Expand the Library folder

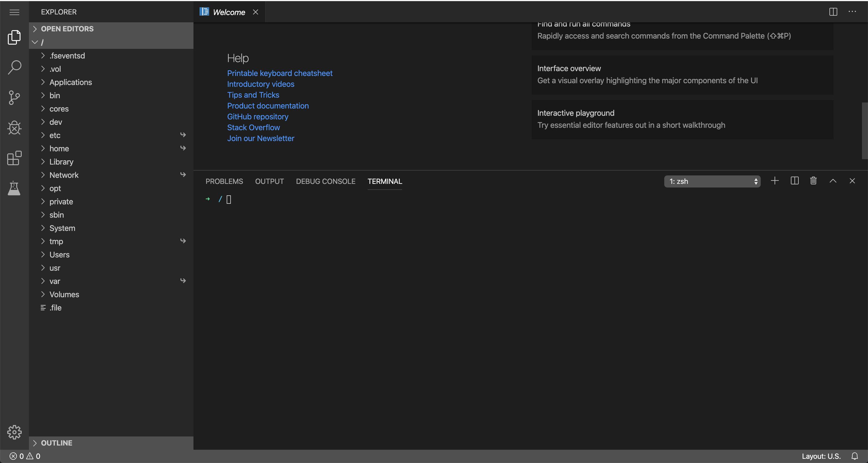point(111,162)
